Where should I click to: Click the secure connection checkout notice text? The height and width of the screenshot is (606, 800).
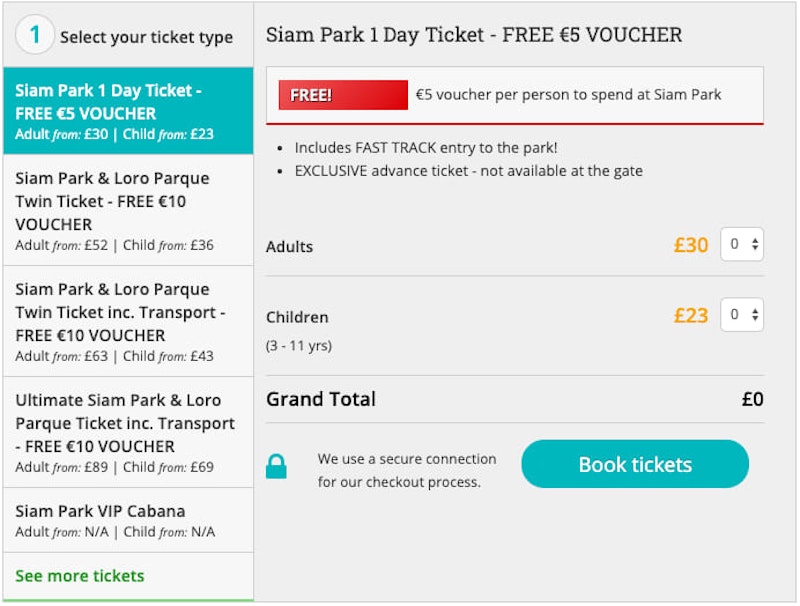coord(407,470)
